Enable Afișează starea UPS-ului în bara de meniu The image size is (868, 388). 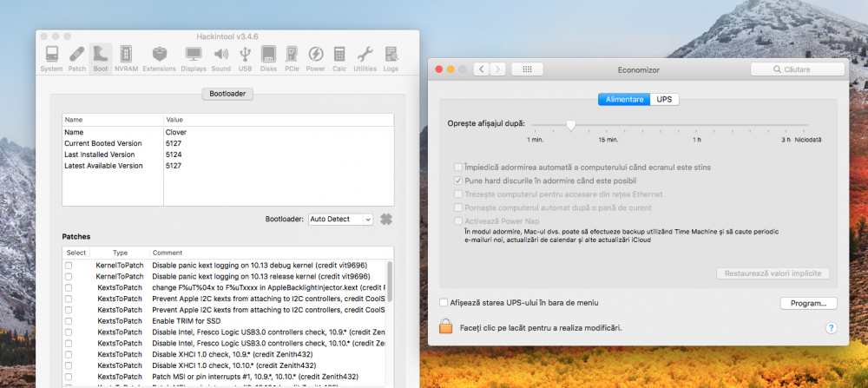click(443, 303)
